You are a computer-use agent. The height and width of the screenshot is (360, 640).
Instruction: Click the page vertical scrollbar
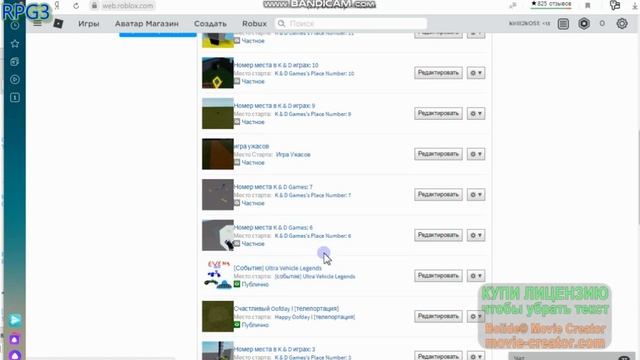tap(638, 178)
